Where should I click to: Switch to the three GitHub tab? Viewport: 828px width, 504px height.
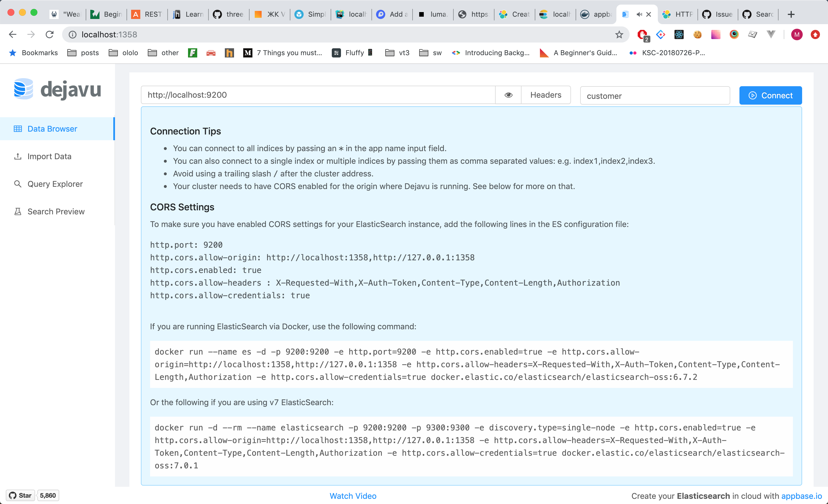pyautogui.click(x=228, y=14)
